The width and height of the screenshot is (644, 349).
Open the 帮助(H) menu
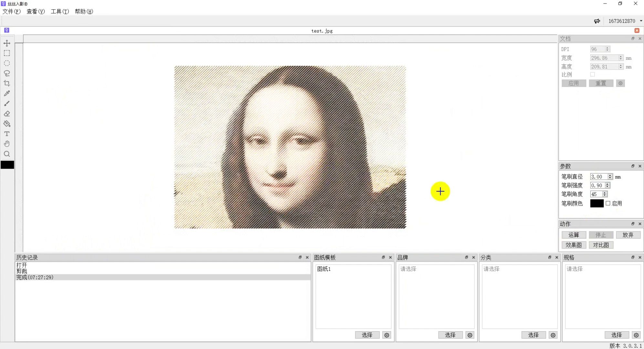[x=83, y=11]
